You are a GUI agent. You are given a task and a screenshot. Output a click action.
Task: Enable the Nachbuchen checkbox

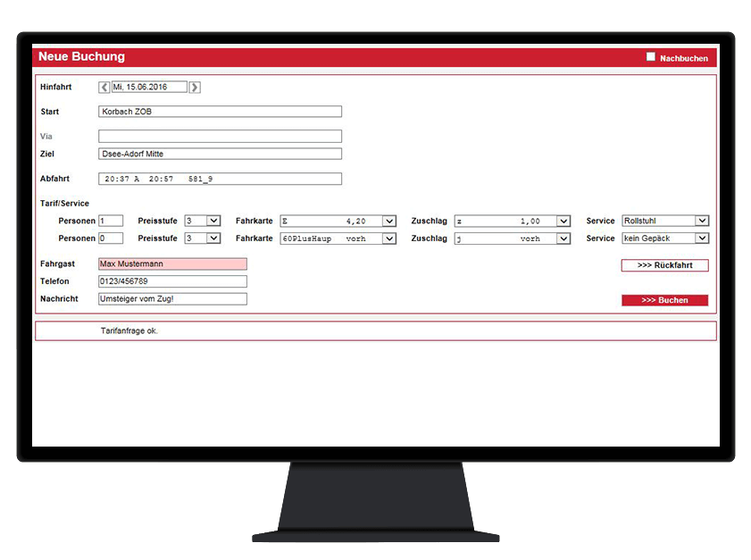point(651,57)
